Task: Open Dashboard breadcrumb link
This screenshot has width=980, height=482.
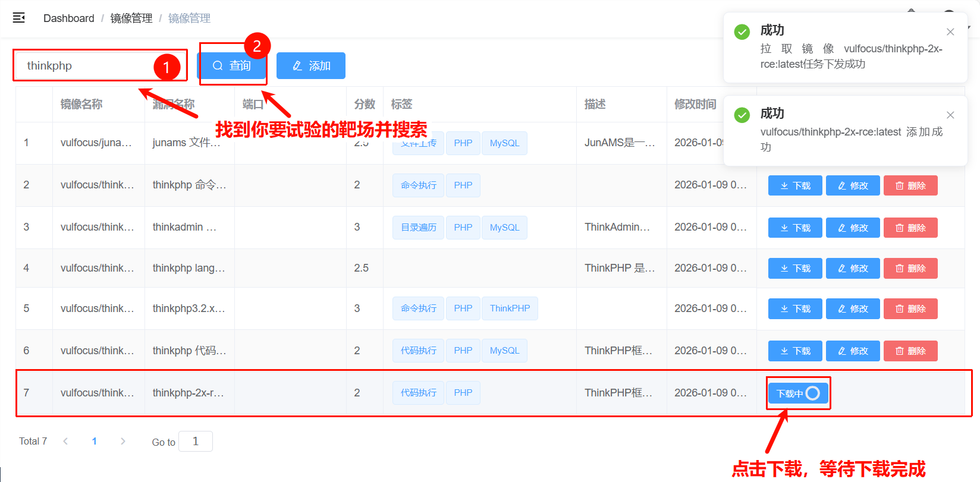Action: click(68, 18)
